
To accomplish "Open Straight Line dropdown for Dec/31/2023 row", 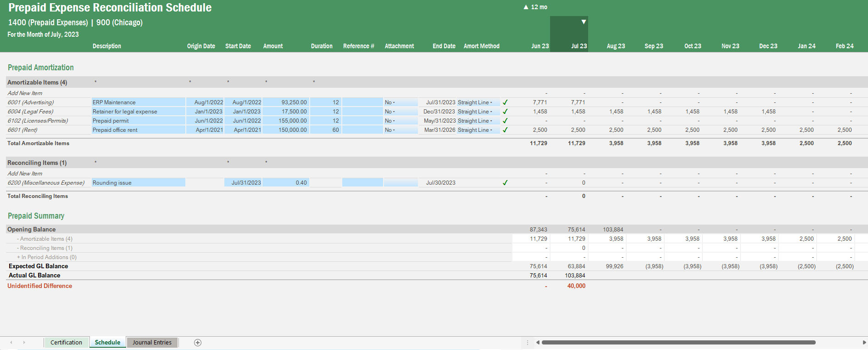I will pyautogui.click(x=491, y=112).
